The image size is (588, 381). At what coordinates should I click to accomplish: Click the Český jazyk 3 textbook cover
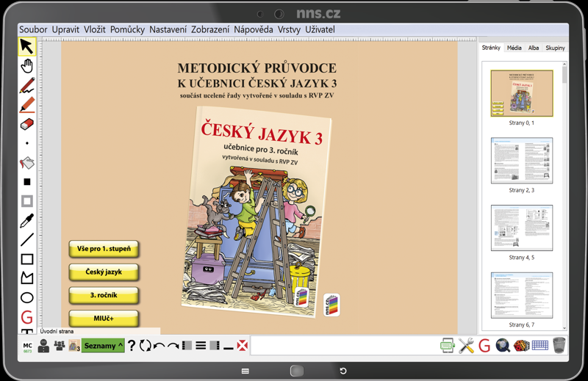pos(257,212)
